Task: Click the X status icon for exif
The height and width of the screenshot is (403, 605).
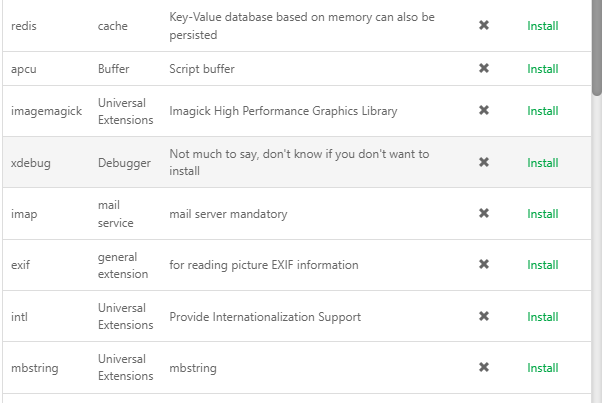Action: 484,265
